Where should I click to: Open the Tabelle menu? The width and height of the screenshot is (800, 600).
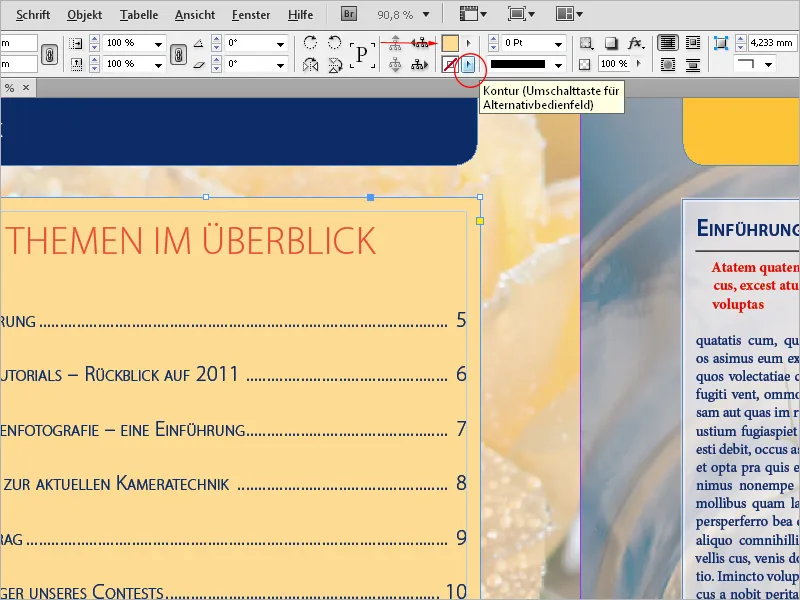tap(139, 15)
